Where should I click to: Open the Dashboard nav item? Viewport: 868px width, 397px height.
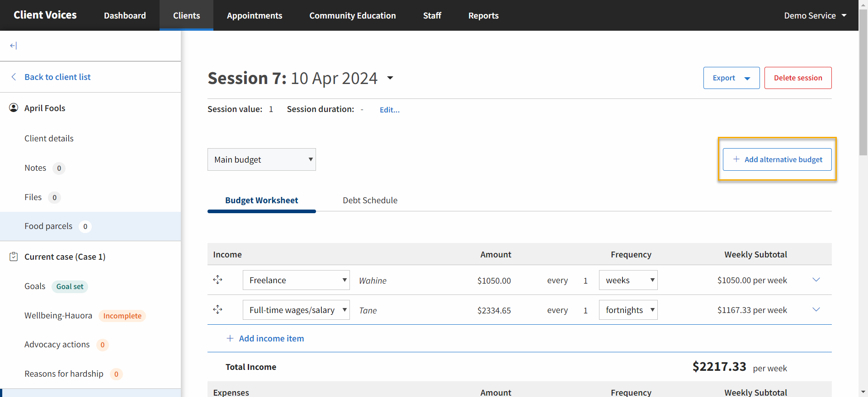click(125, 15)
